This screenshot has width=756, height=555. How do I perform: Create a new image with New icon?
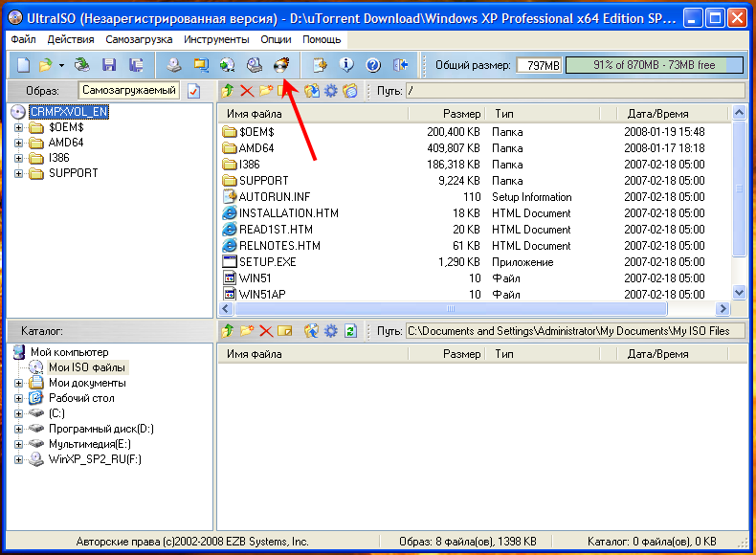(x=23, y=65)
